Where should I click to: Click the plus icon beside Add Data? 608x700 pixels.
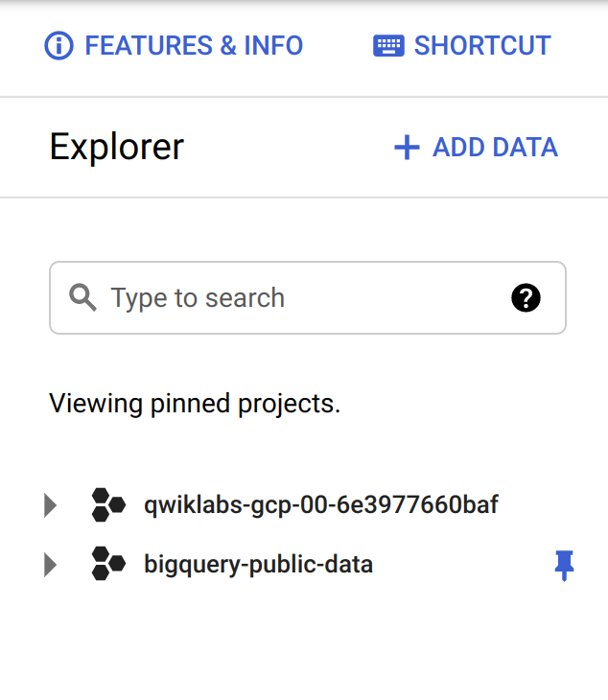(407, 148)
